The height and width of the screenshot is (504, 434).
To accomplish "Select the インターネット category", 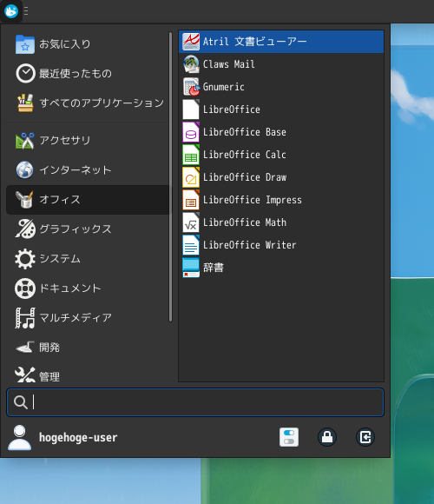I will (x=88, y=170).
